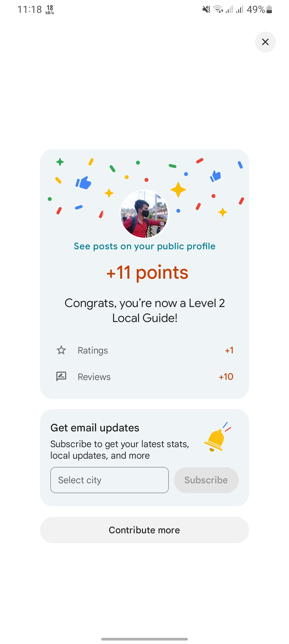Tap the large yellow sparkle star
Screen dimensions: 289x644
[x=178, y=190]
